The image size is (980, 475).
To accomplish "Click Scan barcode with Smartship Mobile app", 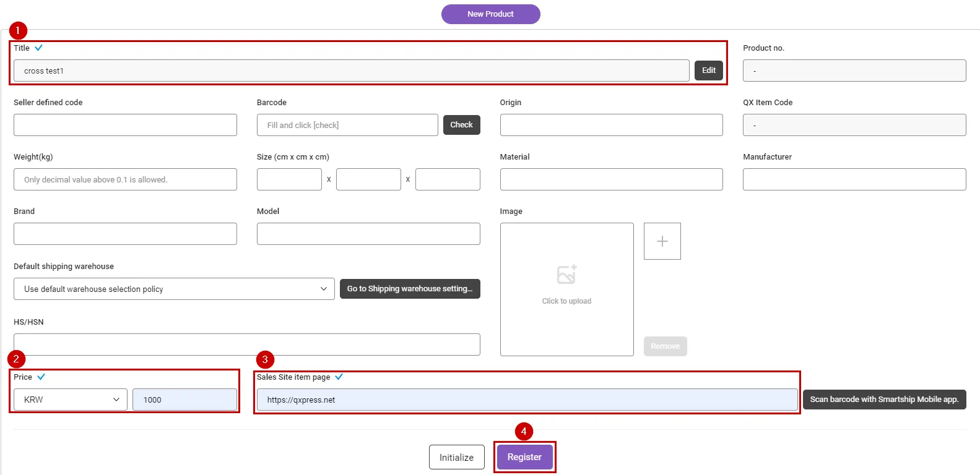I will (x=884, y=400).
